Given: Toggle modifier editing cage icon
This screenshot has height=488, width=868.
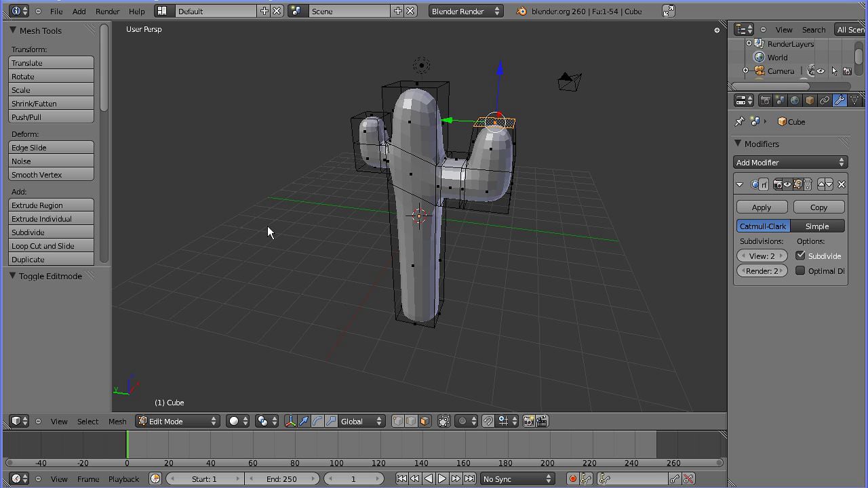Looking at the screenshot, I should point(808,184).
